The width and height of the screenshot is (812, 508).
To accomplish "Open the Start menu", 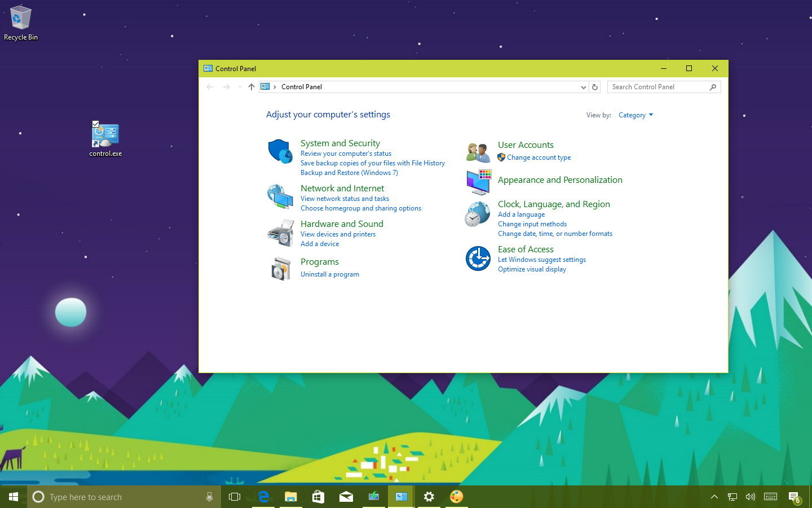I will (x=12, y=497).
